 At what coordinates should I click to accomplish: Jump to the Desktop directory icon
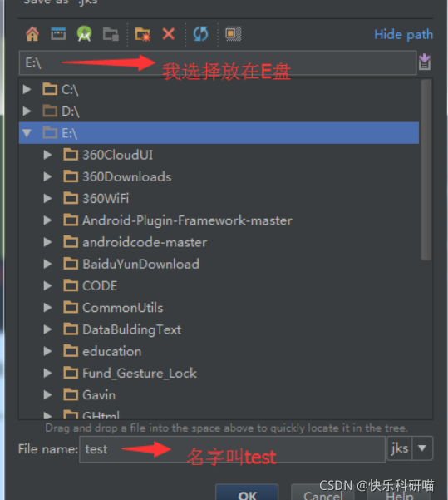click(58, 34)
